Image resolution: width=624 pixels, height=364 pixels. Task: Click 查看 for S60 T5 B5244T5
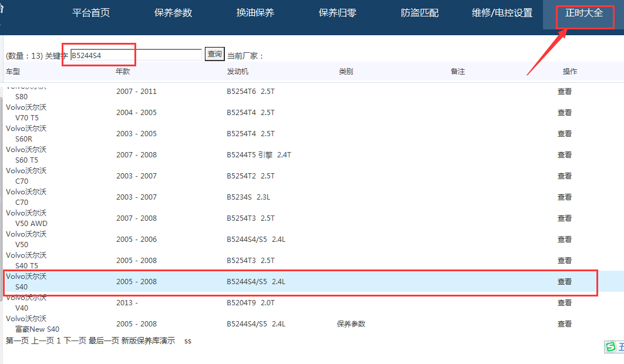tap(564, 155)
